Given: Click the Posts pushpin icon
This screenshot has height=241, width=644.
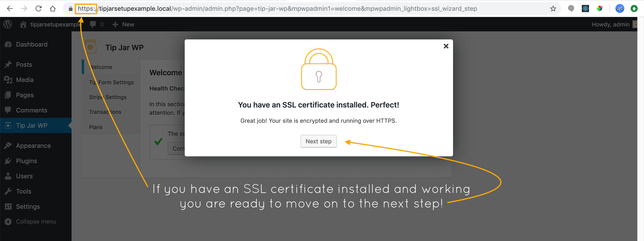Looking at the screenshot, I should (8, 64).
